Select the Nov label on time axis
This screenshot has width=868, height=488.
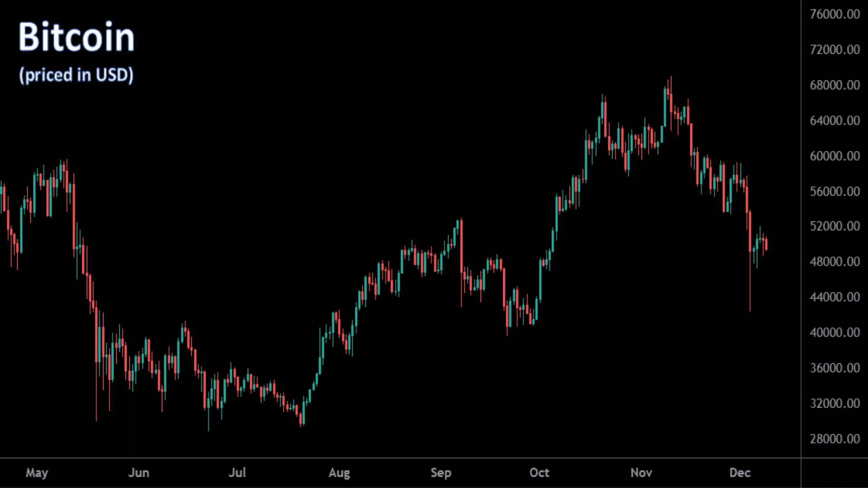click(x=641, y=473)
